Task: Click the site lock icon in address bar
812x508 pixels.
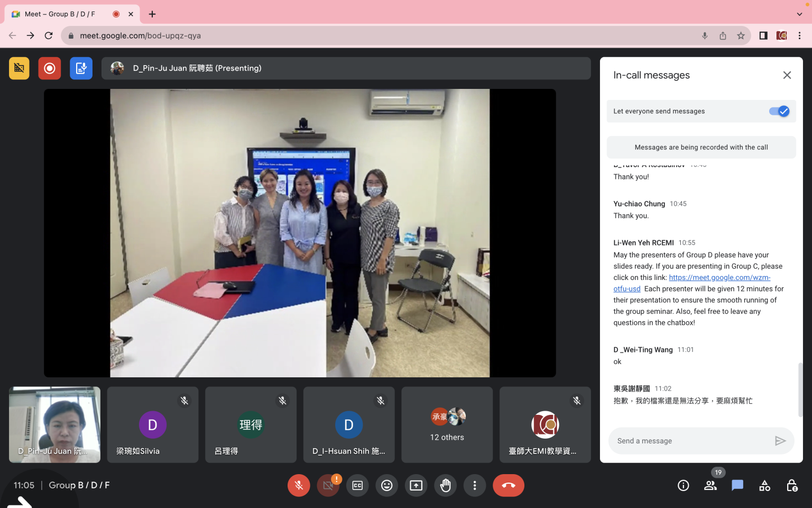Action: click(x=71, y=35)
